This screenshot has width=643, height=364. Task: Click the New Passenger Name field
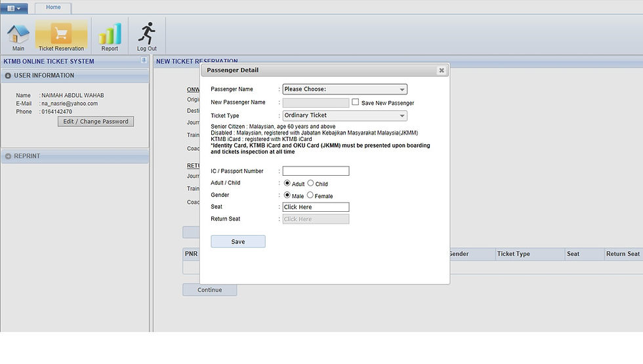[316, 102]
